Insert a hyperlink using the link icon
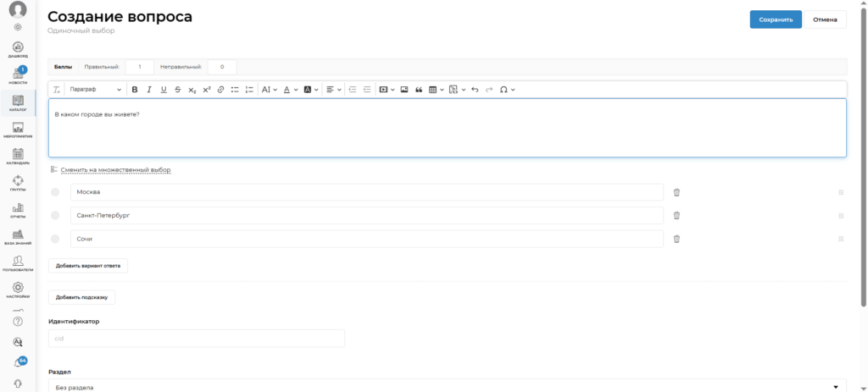Viewport: 868px width, 392px height. coord(220,89)
